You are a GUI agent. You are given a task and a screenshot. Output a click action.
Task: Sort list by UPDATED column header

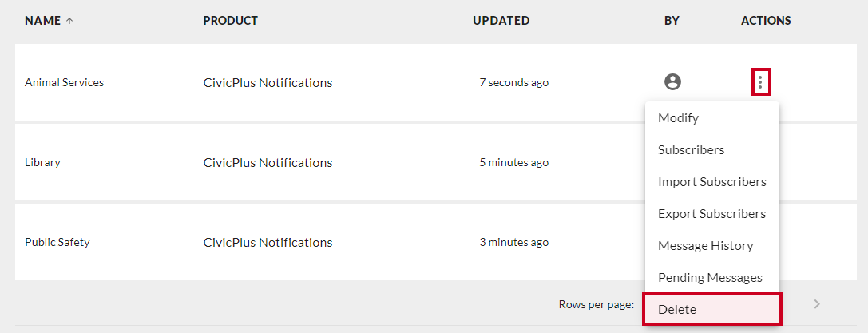(x=501, y=21)
